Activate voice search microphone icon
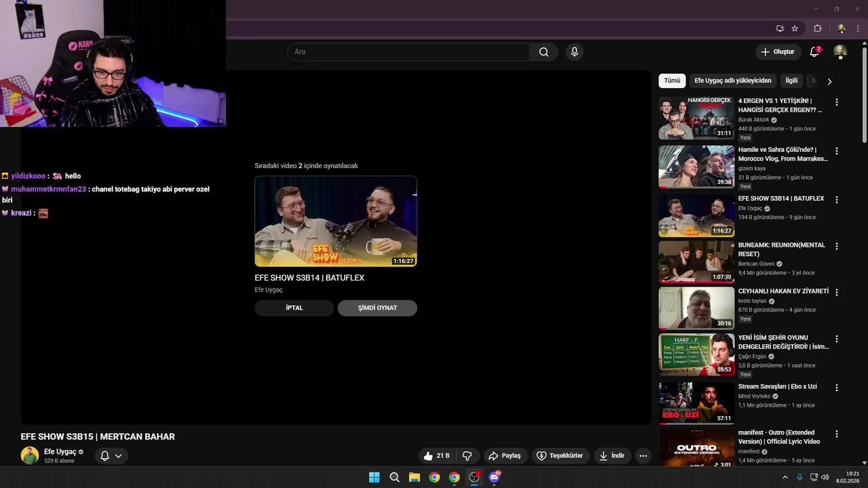This screenshot has height=488, width=868. (574, 52)
